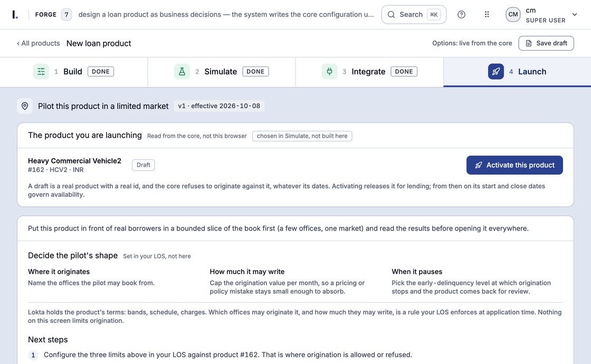This screenshot has height=364, width=591.
Task: Focus the Search field
Action: point(414,15)
